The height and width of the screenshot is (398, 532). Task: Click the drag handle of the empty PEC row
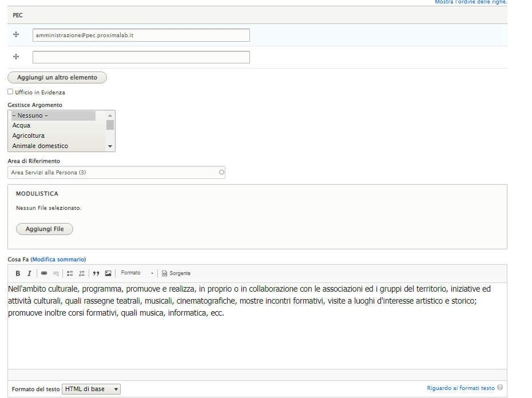coord(16,57)
